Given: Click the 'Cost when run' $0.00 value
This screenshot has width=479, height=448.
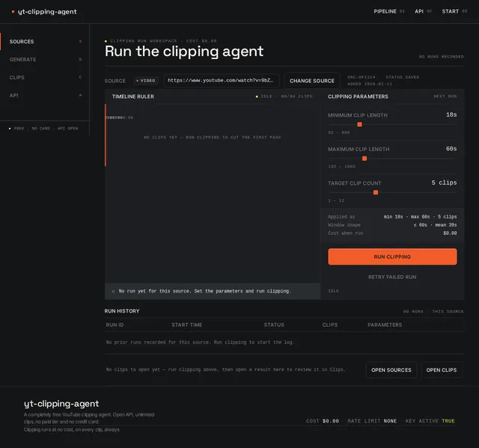Looking at the screenshot, I should (x=450, y=233).
